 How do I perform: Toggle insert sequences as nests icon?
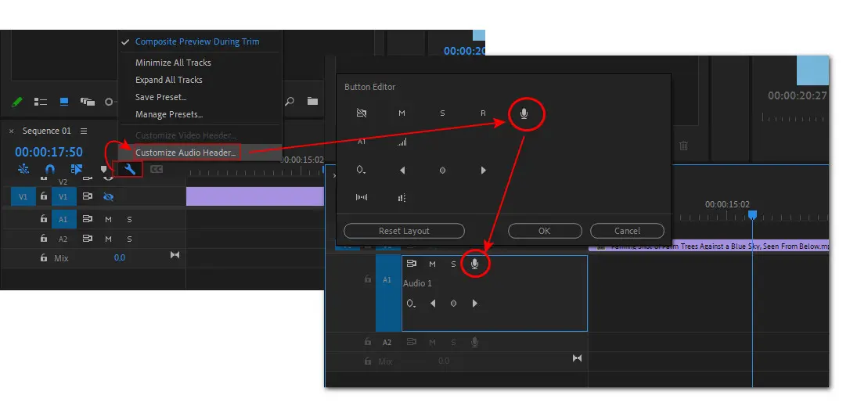pos(23,169)
